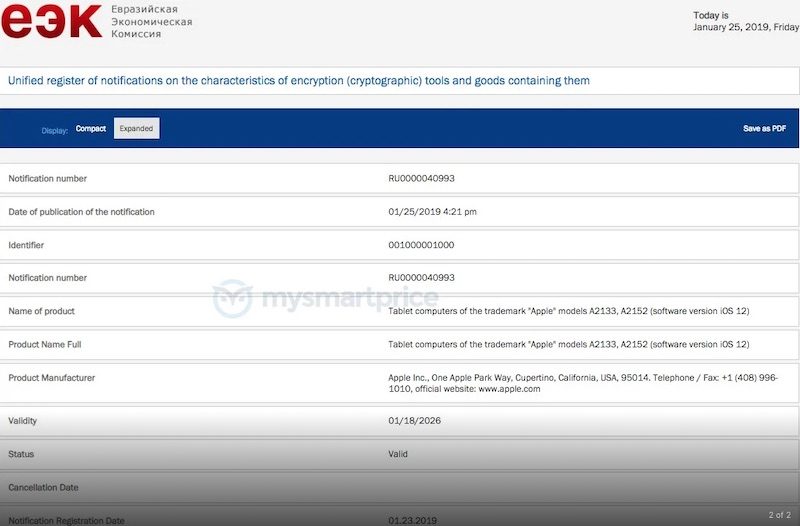The image size is (800, 526).
Task: Switch display to Compact view
Action: click(91, 129)
